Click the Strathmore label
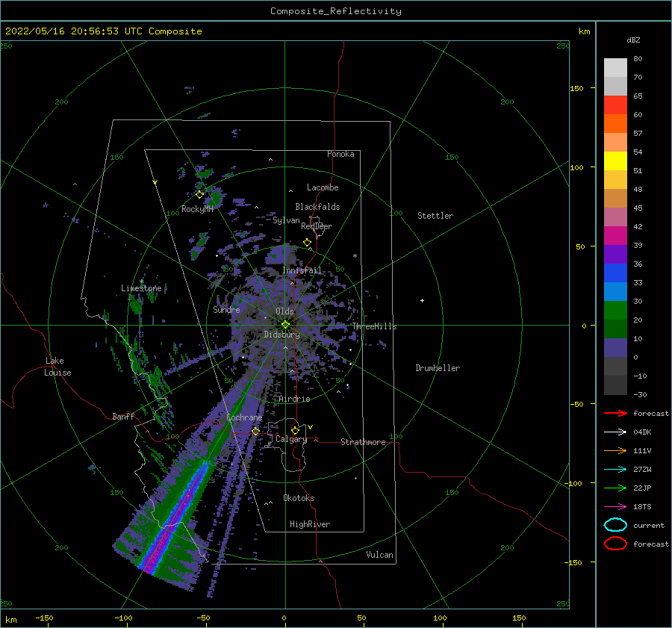The image size is (672, 628). tap(363, 442)
